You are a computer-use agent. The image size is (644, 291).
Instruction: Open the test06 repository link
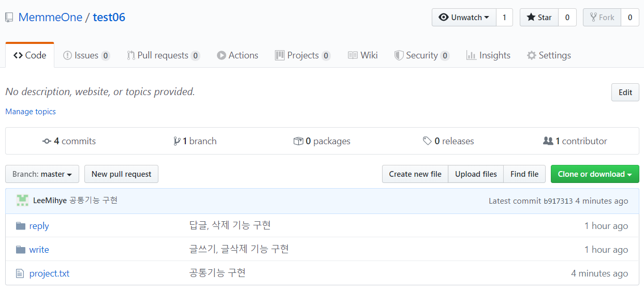pos(109,17)
